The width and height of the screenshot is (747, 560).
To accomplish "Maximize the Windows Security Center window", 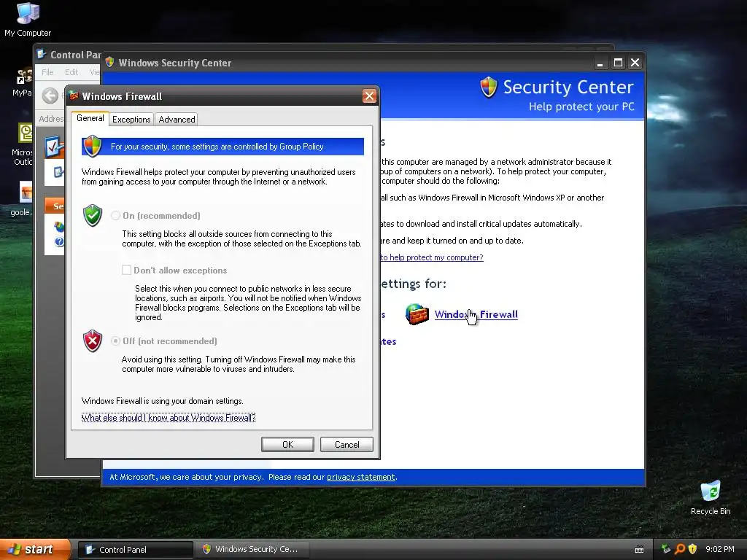I will (618, 63).
